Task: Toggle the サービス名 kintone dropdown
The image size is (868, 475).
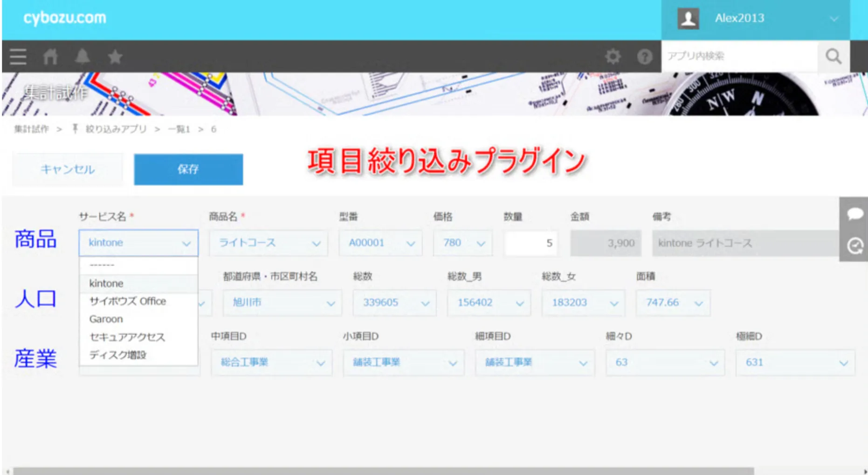Action: (138, 243)
